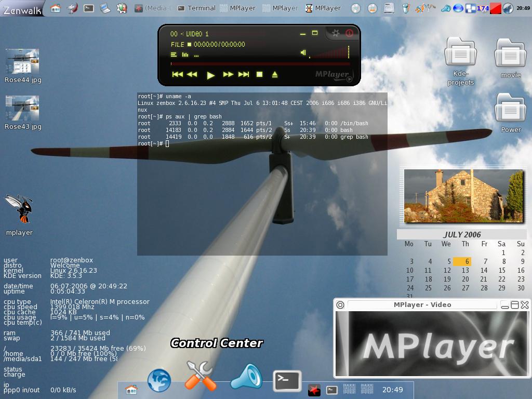Image resolution: width=532 pixels, height=399 pixels.
Task: Open the MPlayer playlist icon
Action: [x=174, y=55]
